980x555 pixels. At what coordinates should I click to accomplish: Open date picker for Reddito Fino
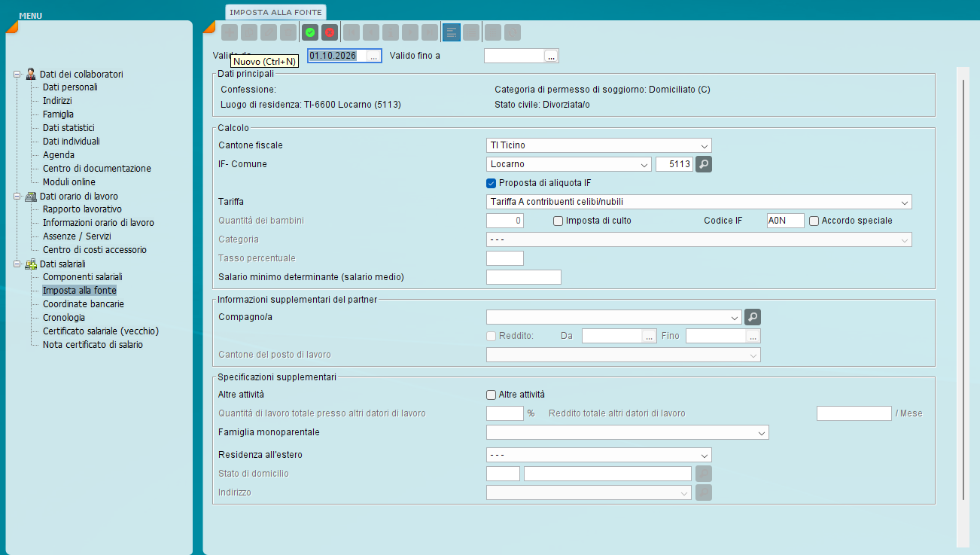[753, 336]
